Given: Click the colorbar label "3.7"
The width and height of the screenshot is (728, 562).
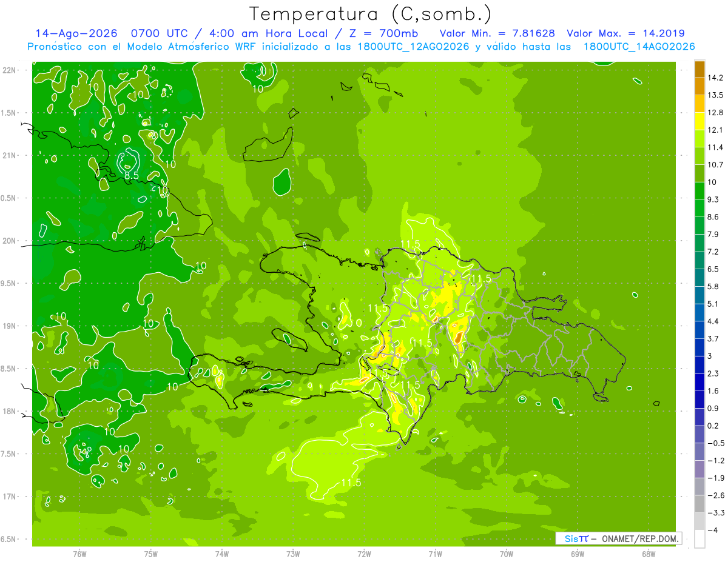Looking at the screenshot, I should [x=713, y=338].
